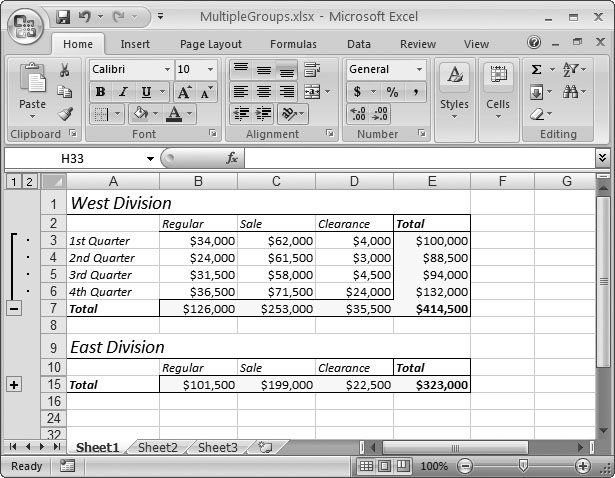Click the Cut scissors icon

(x=65, y=70)
